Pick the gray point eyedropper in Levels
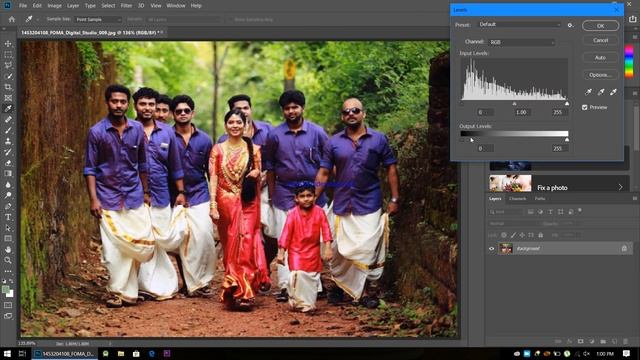Viewport: 640px width, 360px height. click(601, 92)
